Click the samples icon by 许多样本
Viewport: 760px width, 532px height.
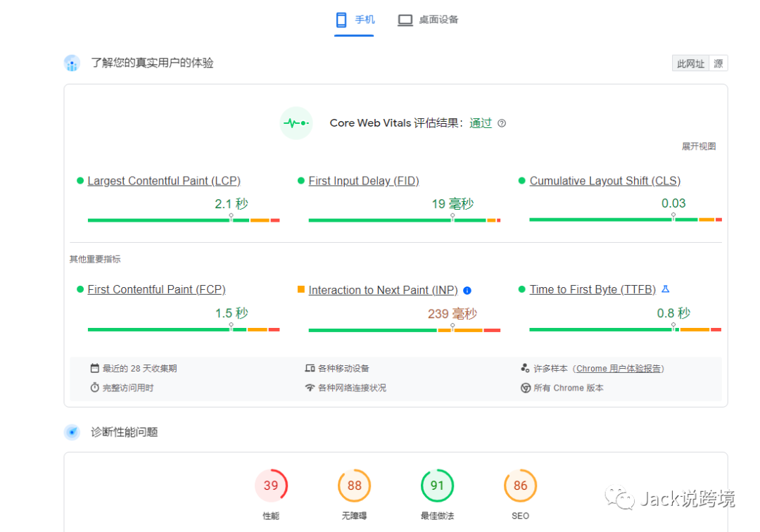(525, 368)
